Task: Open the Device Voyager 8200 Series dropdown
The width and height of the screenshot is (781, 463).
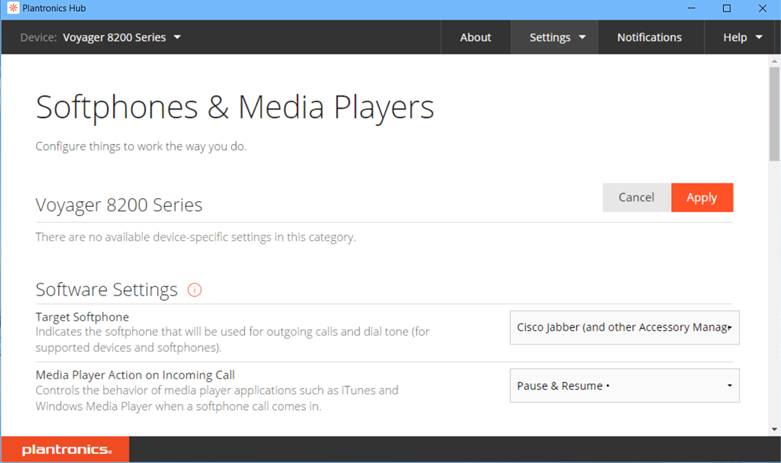Action: coord(101,37)
